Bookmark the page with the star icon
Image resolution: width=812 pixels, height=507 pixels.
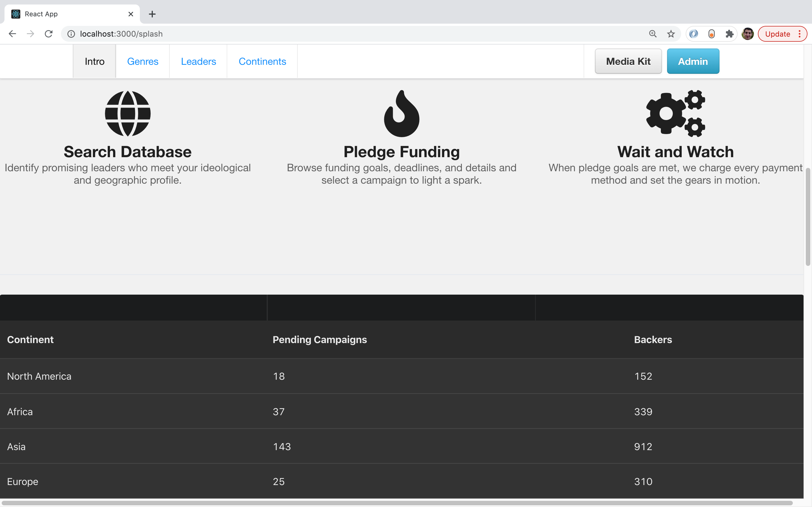tap(670, 34)
